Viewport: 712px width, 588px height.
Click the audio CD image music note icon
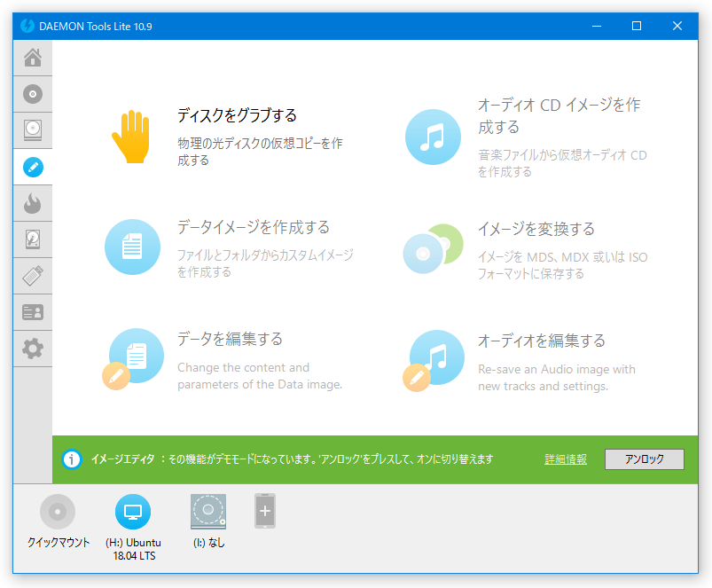433,137
